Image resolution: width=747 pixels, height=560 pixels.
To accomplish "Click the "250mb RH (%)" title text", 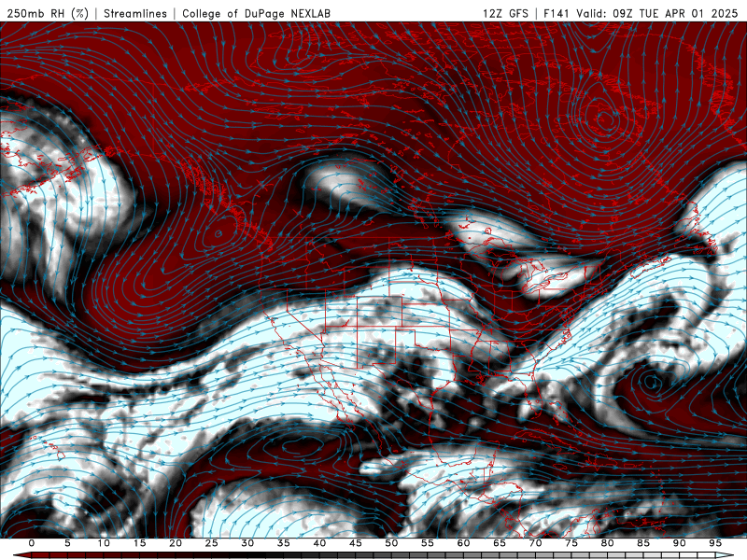I will click(48, 13).
